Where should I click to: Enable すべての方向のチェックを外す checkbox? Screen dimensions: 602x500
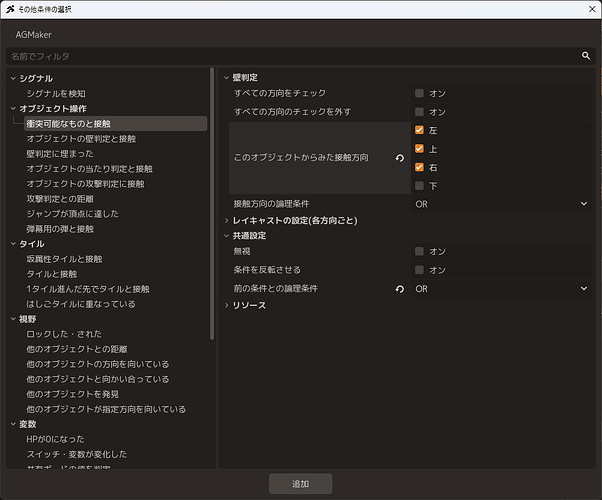[419, 112]
